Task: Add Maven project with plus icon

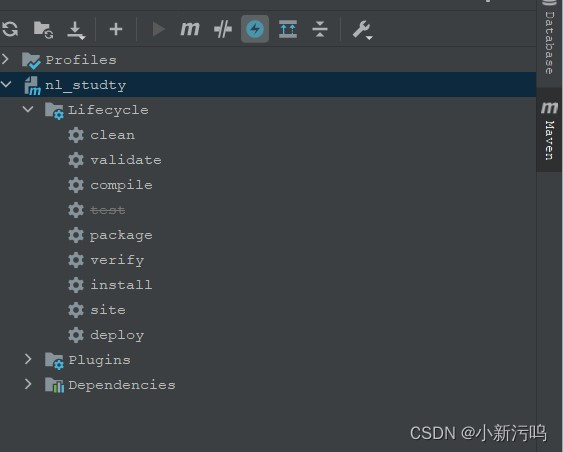Action: click(x=116, y=29)
